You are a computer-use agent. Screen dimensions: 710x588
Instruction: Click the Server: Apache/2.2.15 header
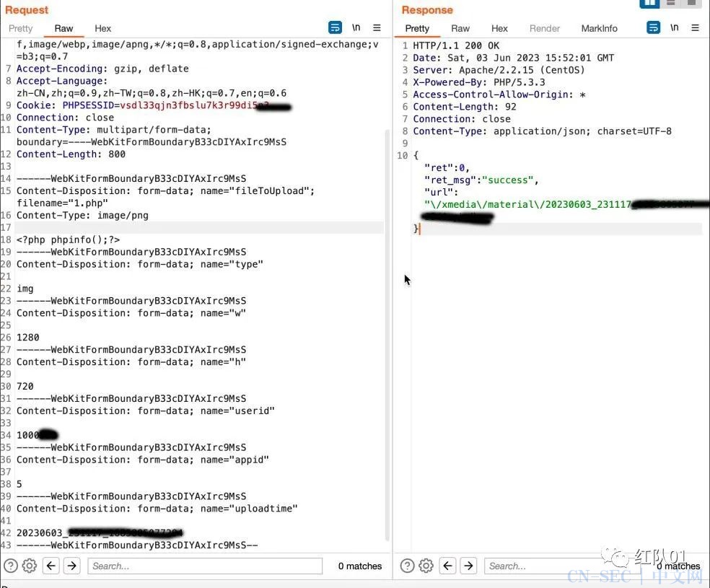499,70
